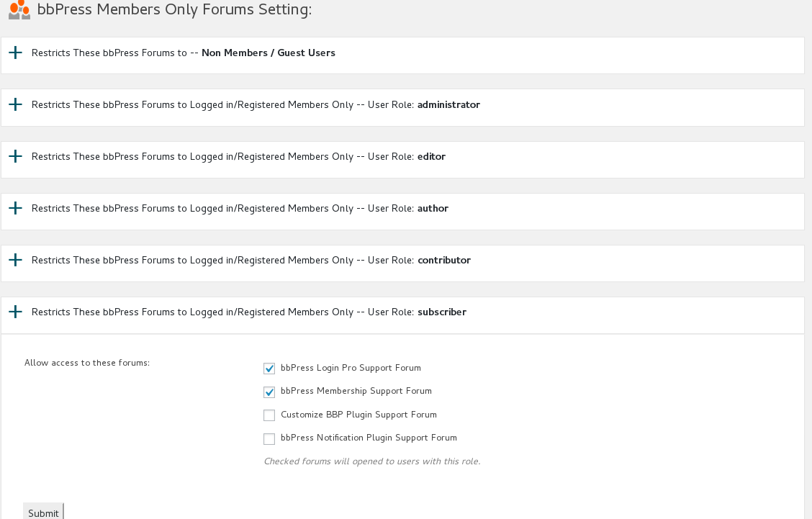This screenshot has height=519, width=812.
Task: Open the author role restriction panel header
Action: coord(240,209)
